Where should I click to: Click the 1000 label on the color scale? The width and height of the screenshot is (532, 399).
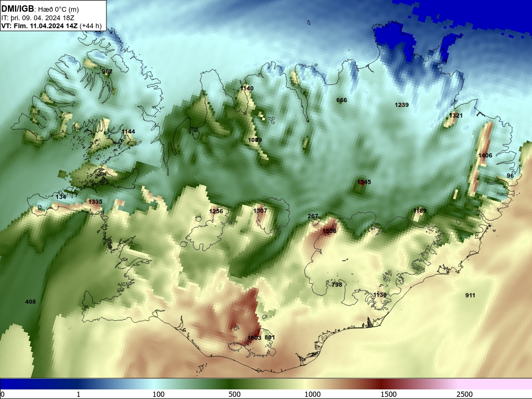[312, 394]
